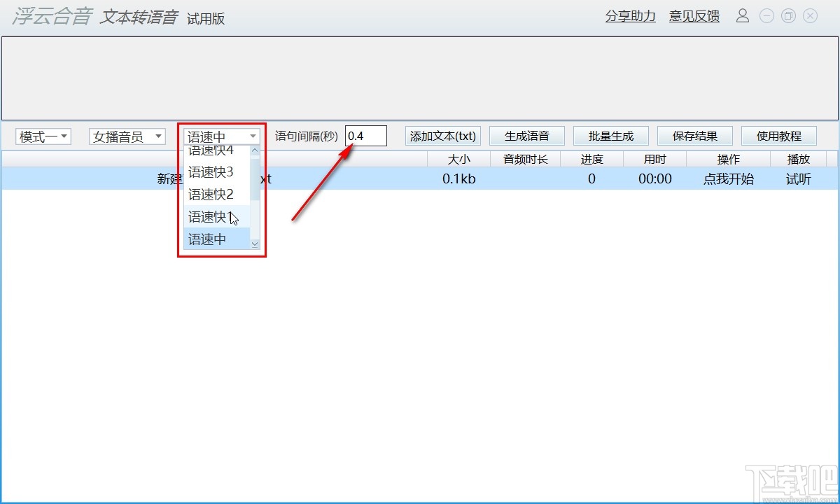Select 语速快3 speech speed option

(209, 171)
